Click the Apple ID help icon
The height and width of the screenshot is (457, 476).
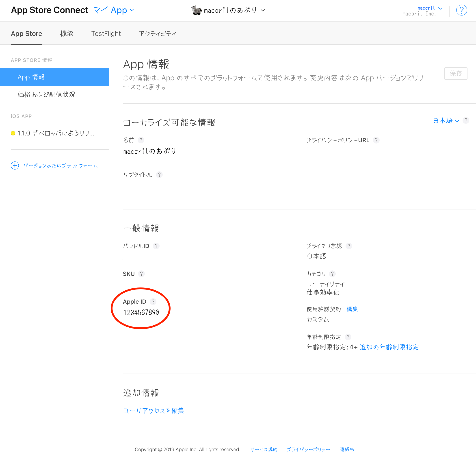tap(153, 302)
